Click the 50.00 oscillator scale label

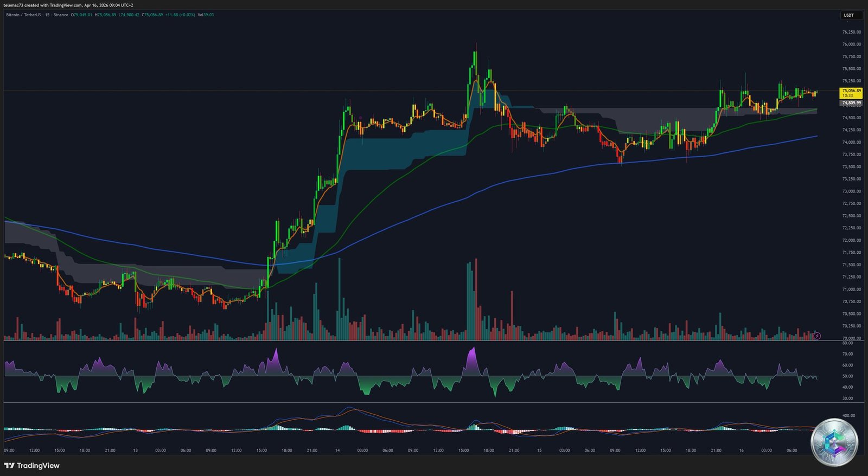pos(847,376)
